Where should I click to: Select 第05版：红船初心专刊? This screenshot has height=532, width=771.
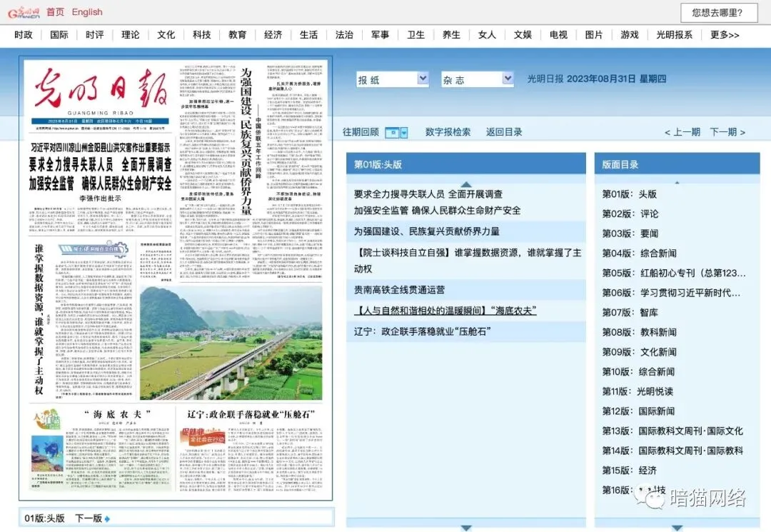tap(674, 273)
